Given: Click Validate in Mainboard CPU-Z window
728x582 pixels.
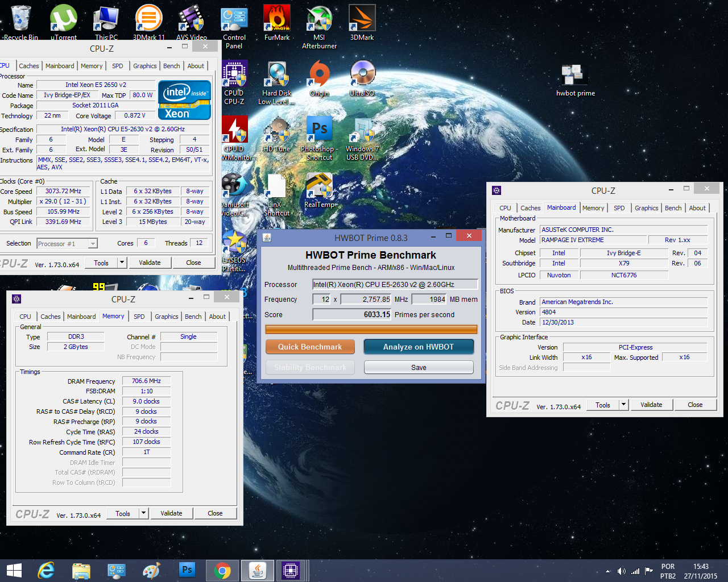Looking at the screenshot, I should click(651, 405).
